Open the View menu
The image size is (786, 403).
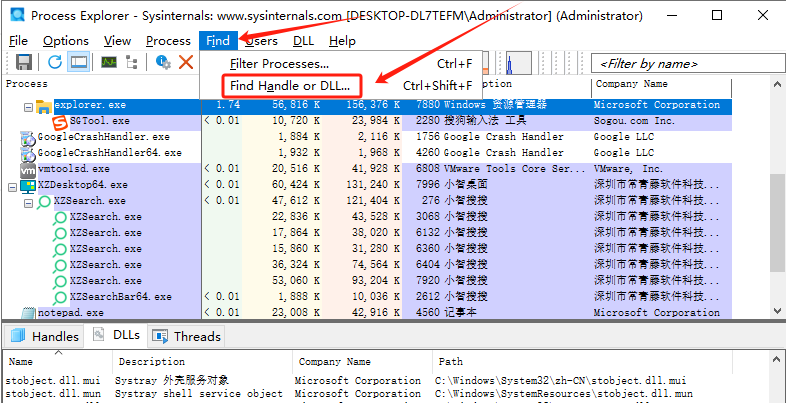[117, 41]
